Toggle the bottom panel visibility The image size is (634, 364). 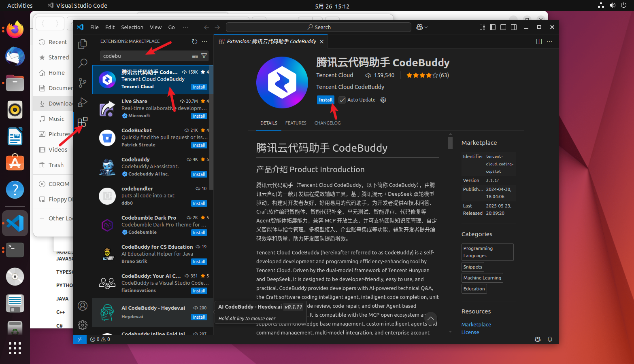pyautogui.click(x=503, y=27)
